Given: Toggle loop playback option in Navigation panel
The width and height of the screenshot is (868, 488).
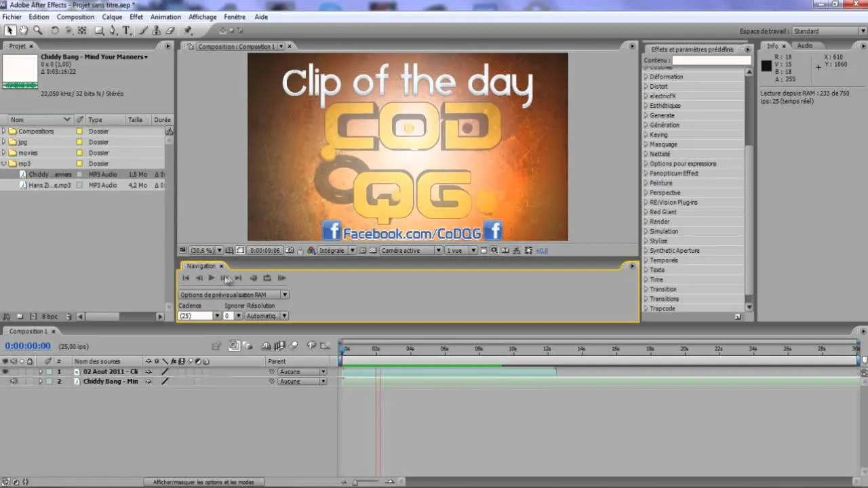Looking at the screenshot, I should (x=267, y=278).
